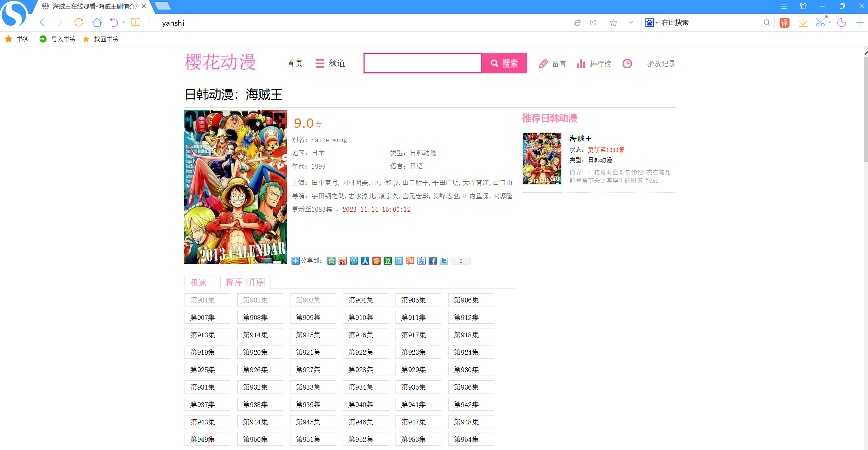Switch episode list to 降序 order
Screen dimensions: 868x450
click(234, 283)
